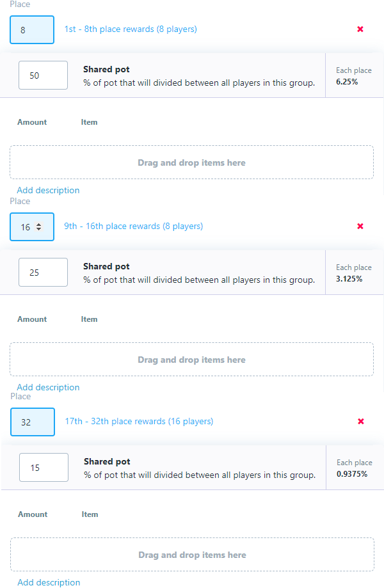Open 1st - 8th place rewards link

coord(131,29)
